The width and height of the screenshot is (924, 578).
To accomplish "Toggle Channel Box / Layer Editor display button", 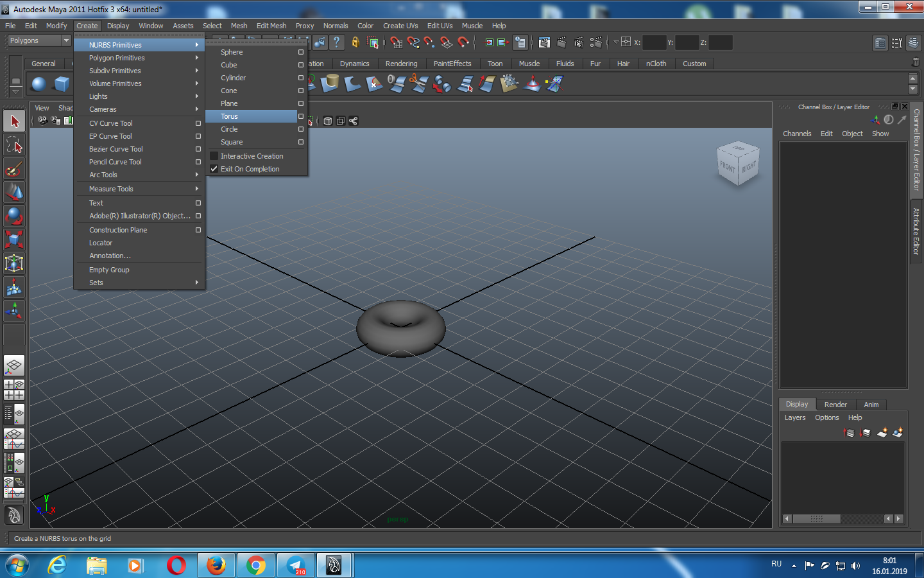I will [x=914, y=42].
